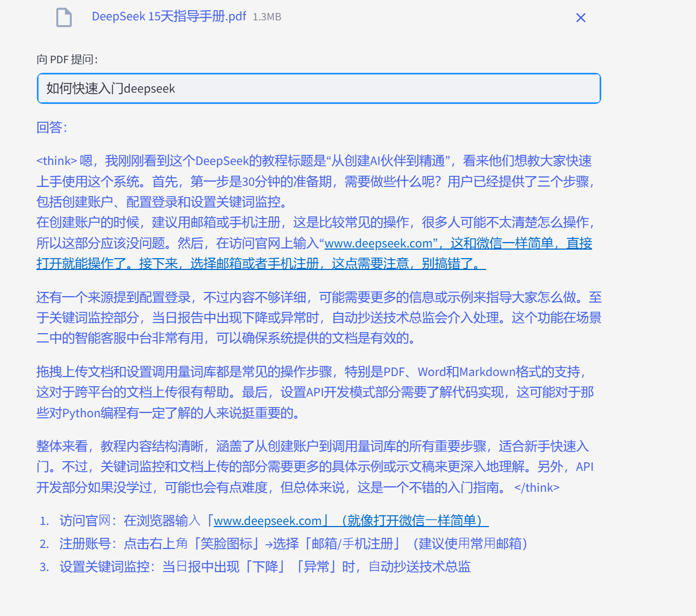
Task: Click the line starting 在创建账户的时候
Action: [x=316, y=222]
